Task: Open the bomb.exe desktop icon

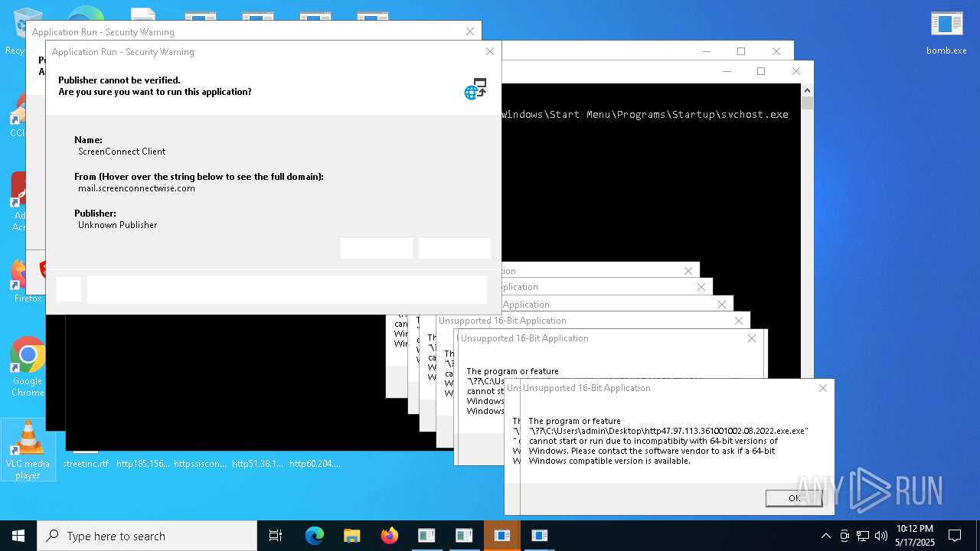Action: (946, 33)
